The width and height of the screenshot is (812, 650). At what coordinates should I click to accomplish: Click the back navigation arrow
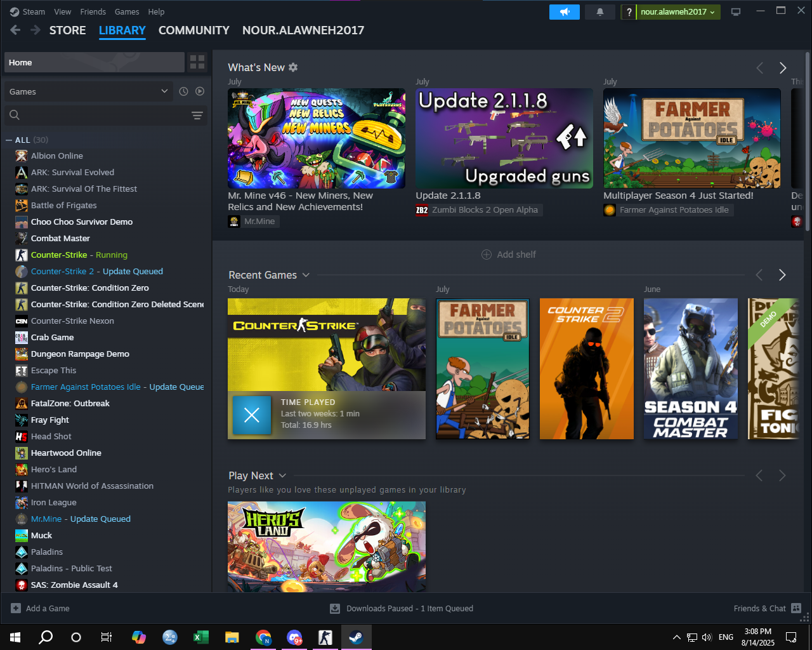click(x=16, y=30)
